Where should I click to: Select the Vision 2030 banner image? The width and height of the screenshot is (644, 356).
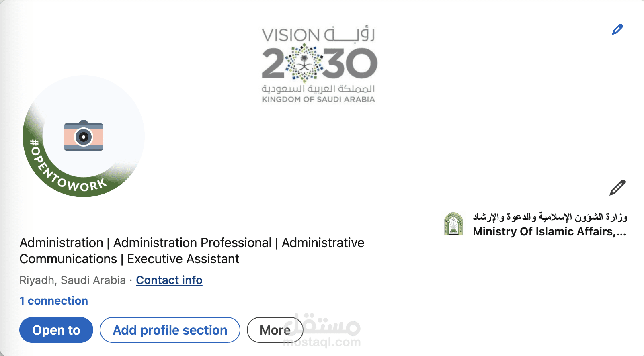[x=319, y=64]
